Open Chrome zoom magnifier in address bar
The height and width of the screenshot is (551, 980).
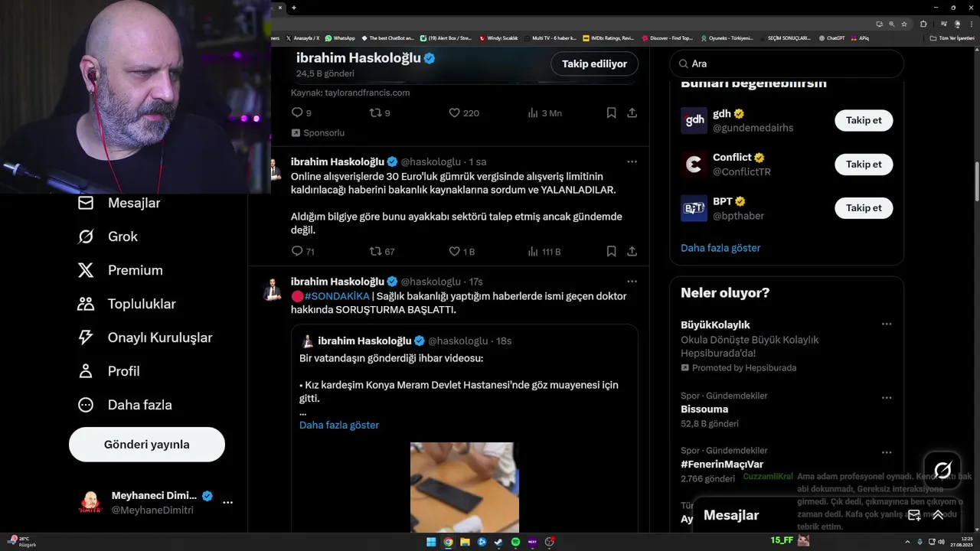[892, 24]
